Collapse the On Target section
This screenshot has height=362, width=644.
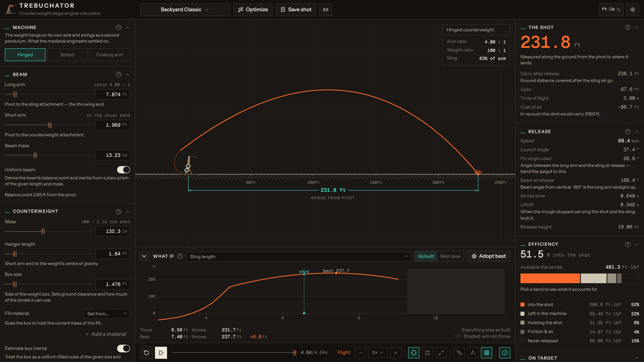637,358
